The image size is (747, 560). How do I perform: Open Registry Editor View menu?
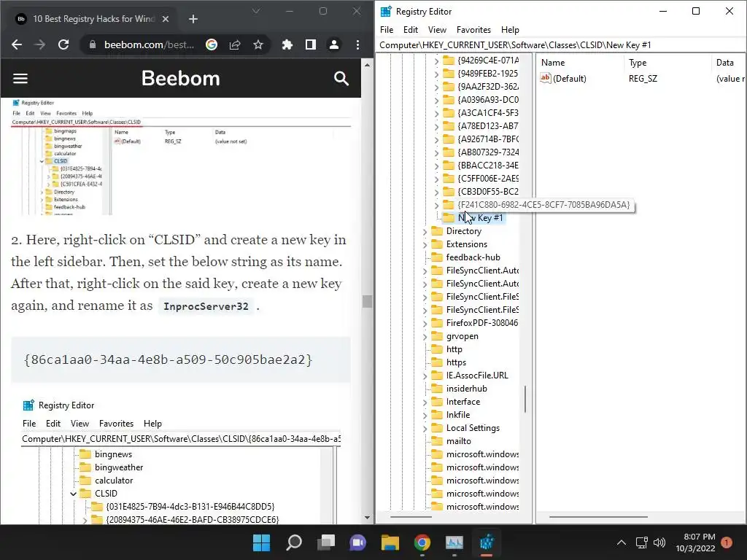(x=437, y=29)
